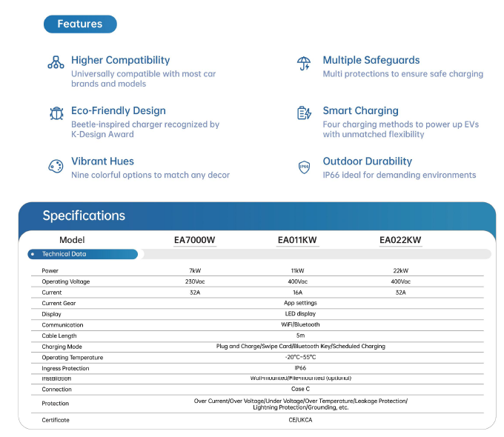Screen dimensions: 504x437
Task: Select the EA022KW model column header
Action: point(400,240)
